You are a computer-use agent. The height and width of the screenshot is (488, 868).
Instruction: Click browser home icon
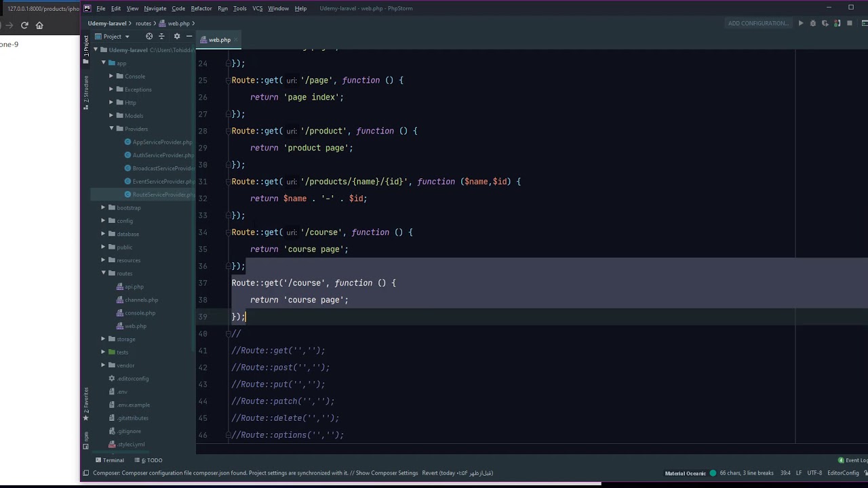pos(39,25)
